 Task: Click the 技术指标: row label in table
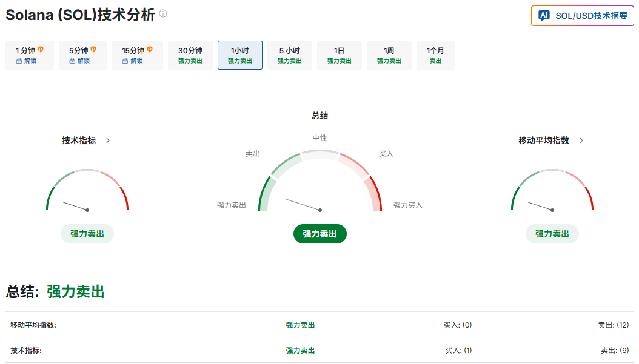coord(26,350)
